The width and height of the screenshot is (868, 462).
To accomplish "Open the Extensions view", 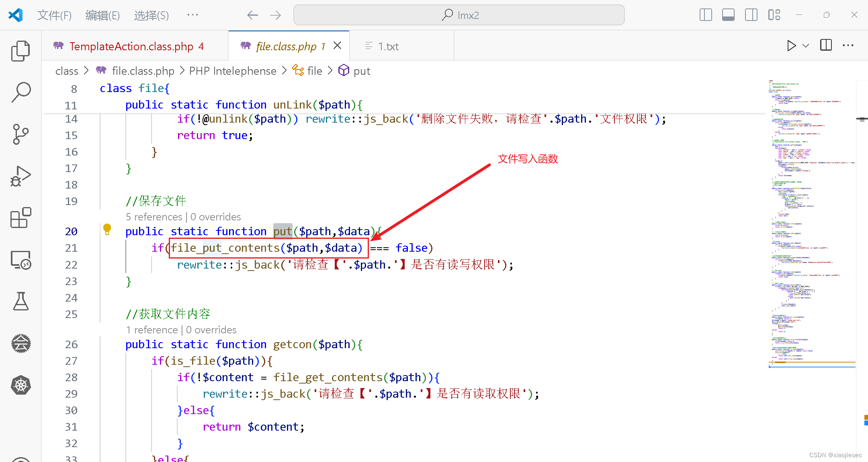I will [20, 218].
